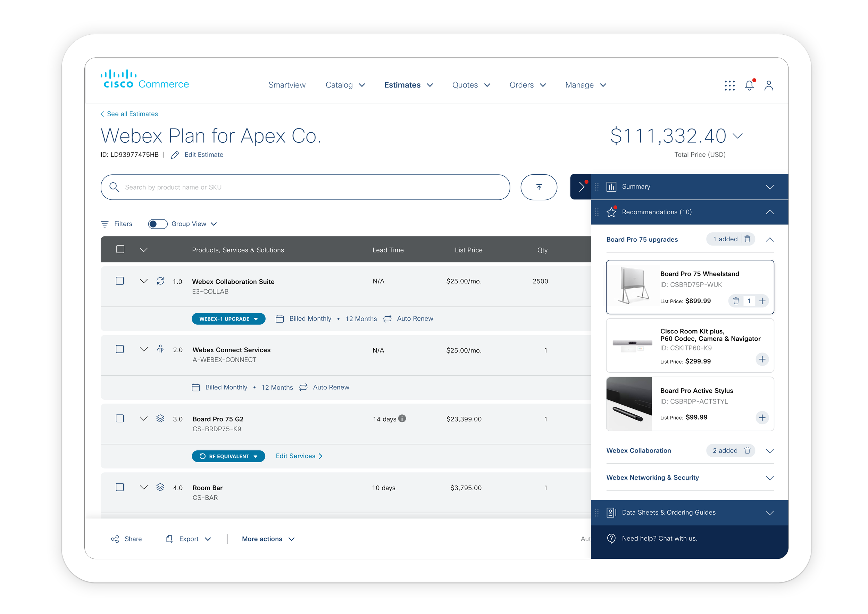The height and width of the screenshot is (614, 868).
Task: Open the user profile icon
Action: point(769,85)
